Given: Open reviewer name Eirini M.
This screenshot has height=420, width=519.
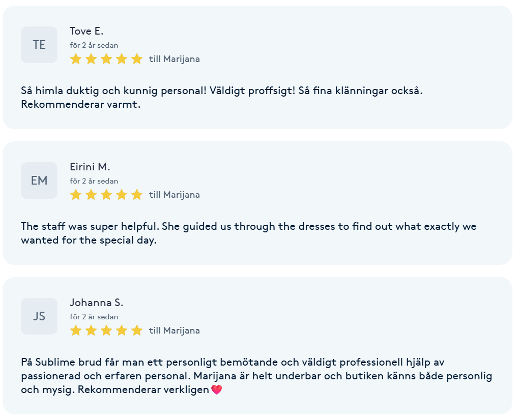Looking at the screenshot, I should [90, 167].
